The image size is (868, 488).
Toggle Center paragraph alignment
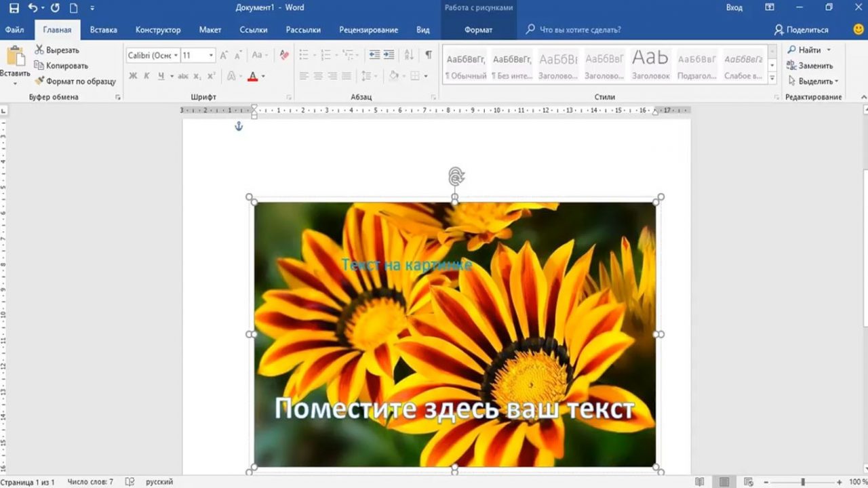tap(318, 76)
